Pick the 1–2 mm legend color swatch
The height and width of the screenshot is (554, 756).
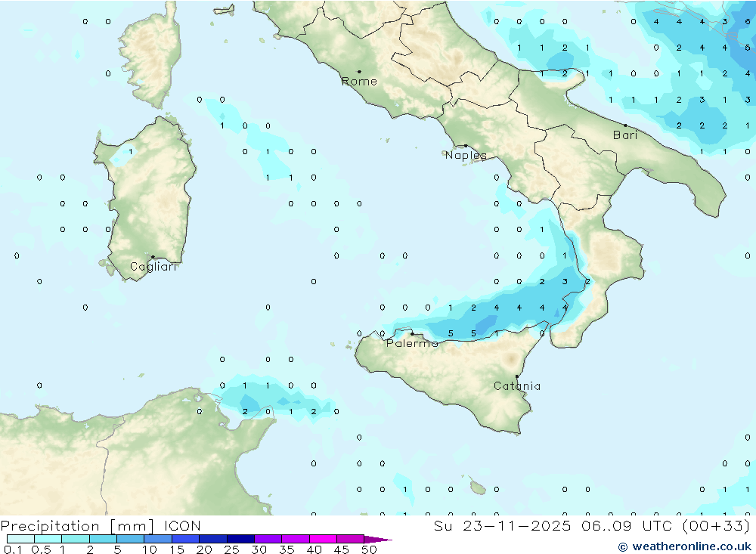coord(76,539)
